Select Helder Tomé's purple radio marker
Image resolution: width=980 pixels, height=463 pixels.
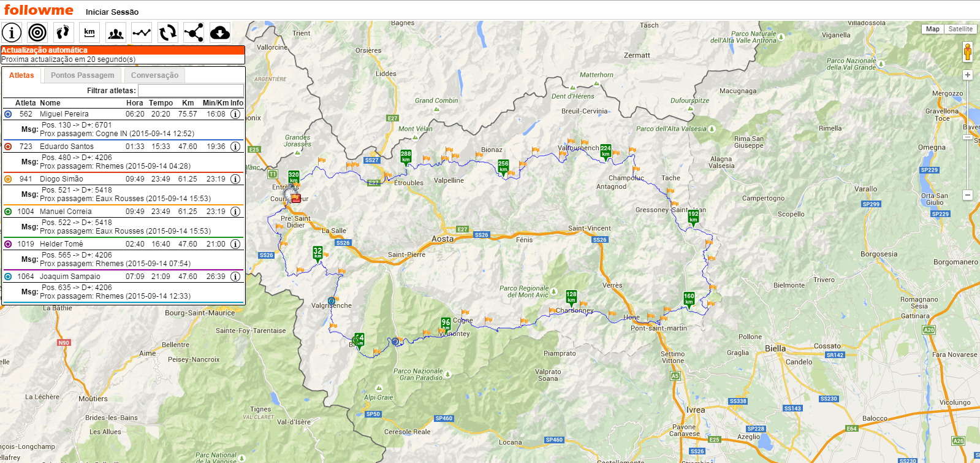[8, 244]
